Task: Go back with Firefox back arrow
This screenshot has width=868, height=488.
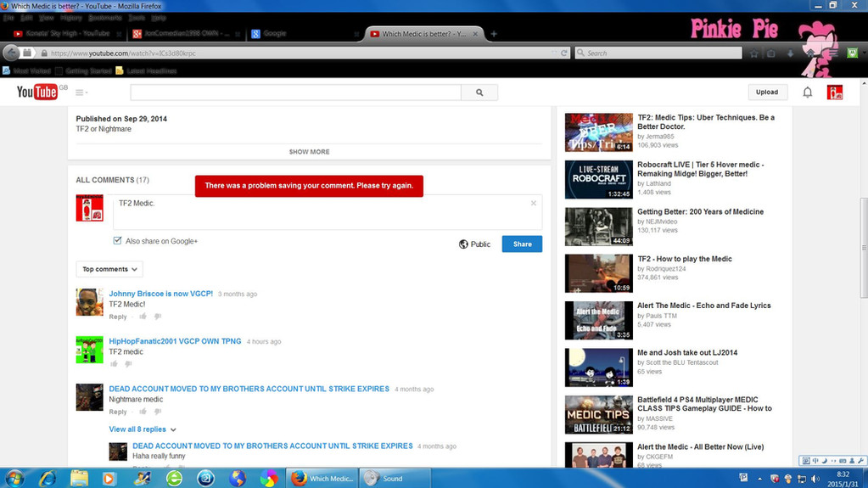Action: pos(11,53)
